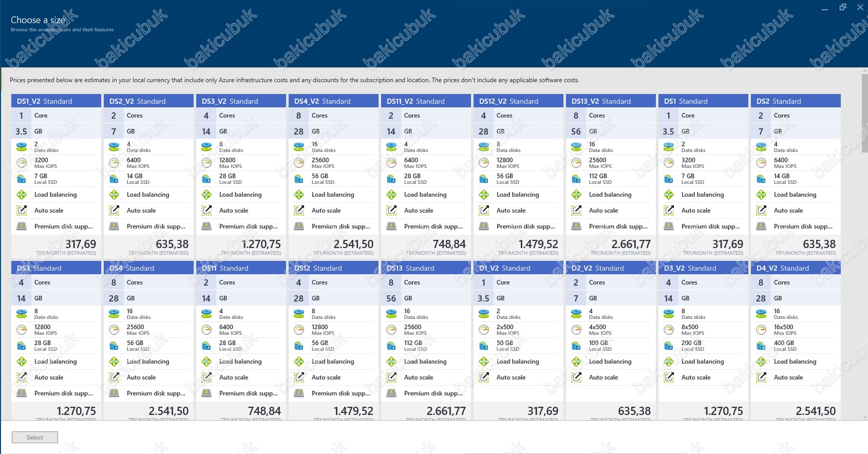Viewport: 868px width, 454px height.
Task: Click the Auto scale icon in D2_V2 card
Action: 576,377
